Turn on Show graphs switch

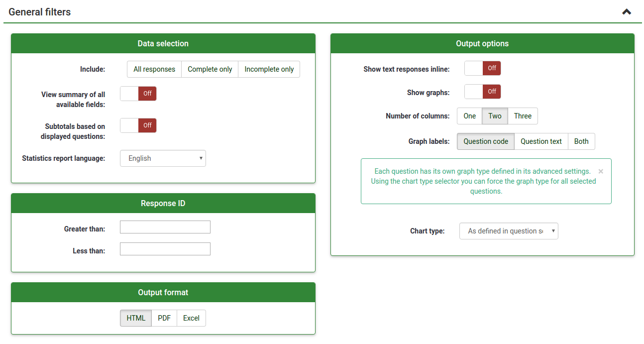(482, 92)
